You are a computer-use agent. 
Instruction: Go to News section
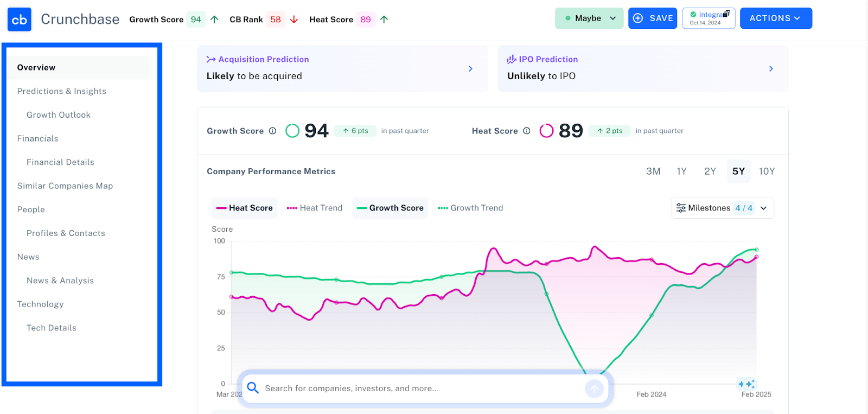[28, 257]
